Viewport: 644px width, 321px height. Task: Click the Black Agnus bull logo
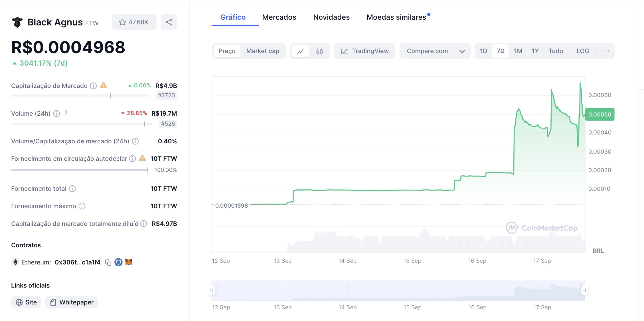[x=17, y=22]
